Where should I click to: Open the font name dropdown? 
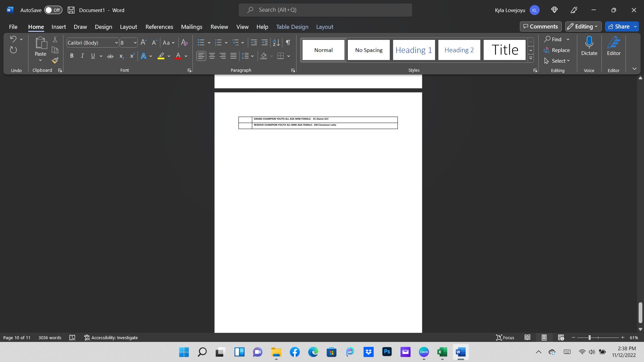point(116,43)
